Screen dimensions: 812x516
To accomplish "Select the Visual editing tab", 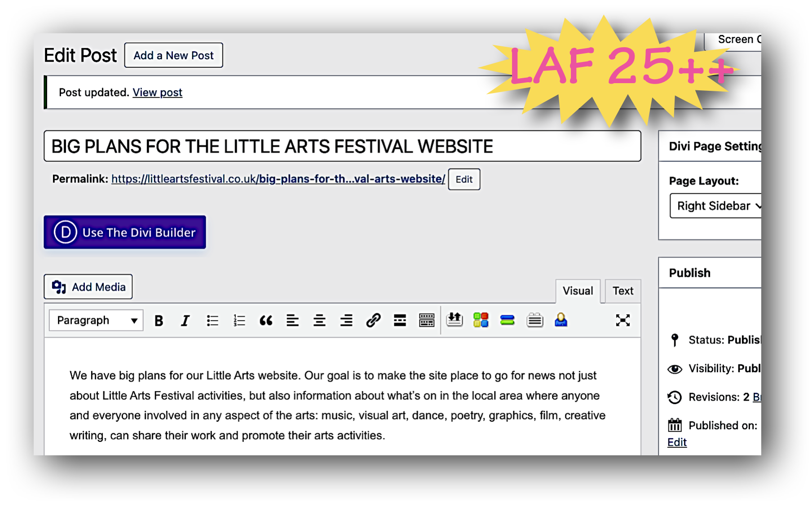I will [578, 291].
